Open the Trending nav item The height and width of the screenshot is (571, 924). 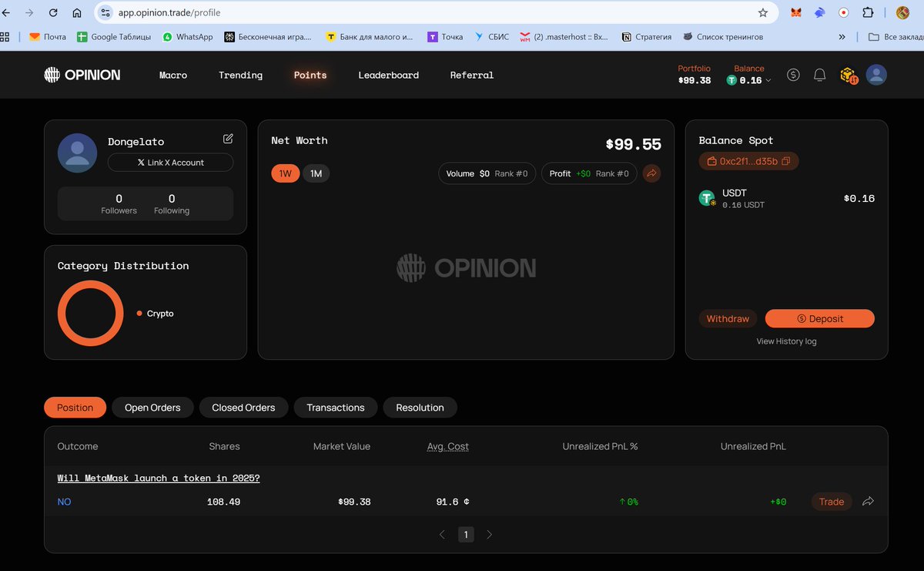240,75
